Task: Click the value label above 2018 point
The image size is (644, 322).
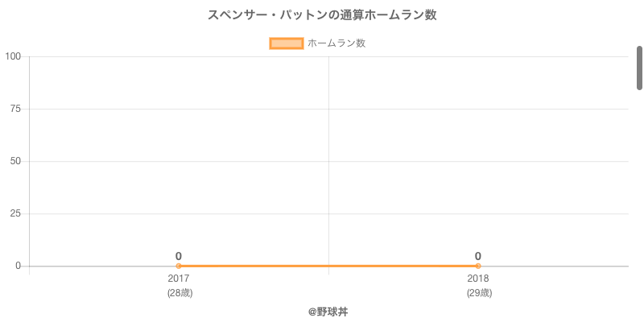Action: tap(478, 256)
